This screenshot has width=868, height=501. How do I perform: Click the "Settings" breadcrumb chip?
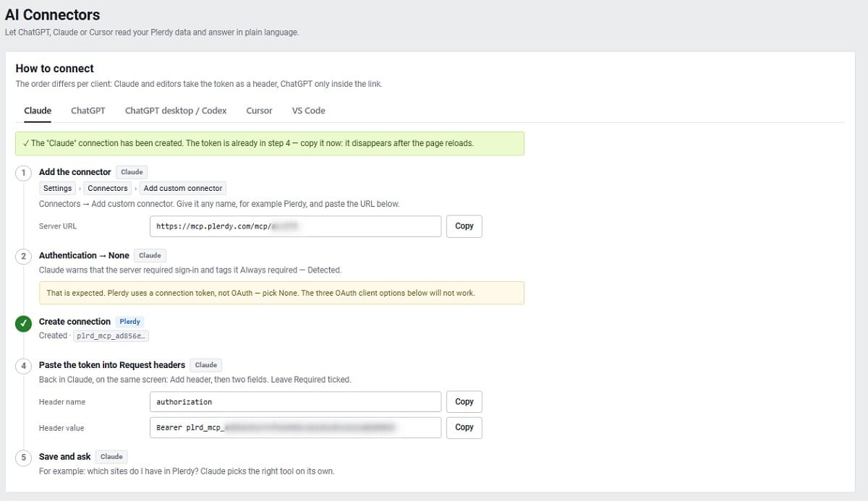click(x=58, y=188)
